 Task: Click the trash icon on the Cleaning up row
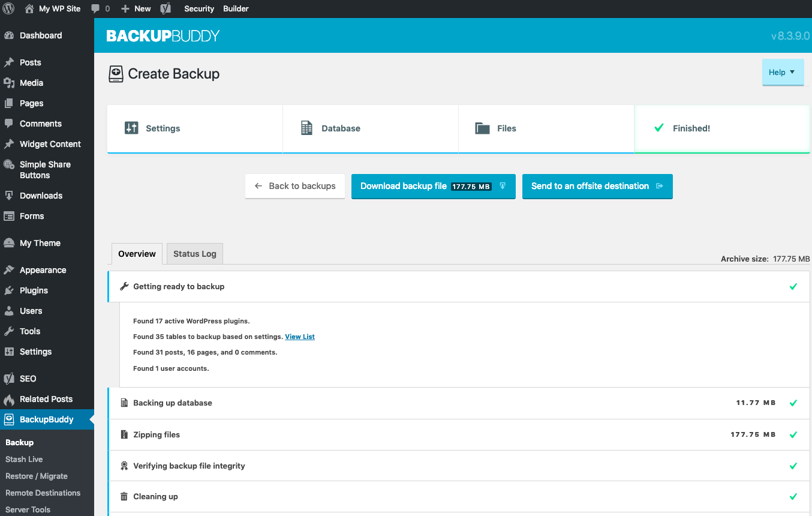coord(124,496)
